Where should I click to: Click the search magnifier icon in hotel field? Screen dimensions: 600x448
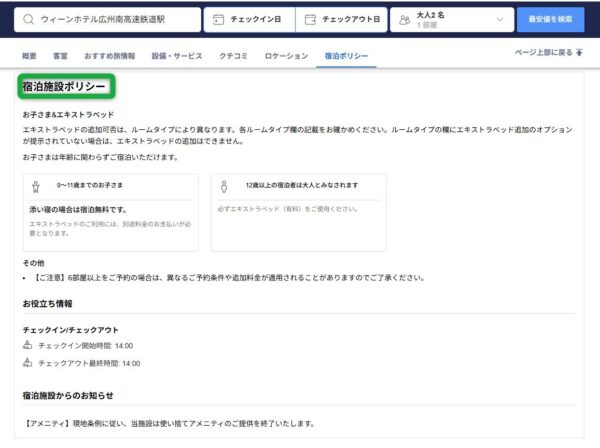[x=27, y=20]
